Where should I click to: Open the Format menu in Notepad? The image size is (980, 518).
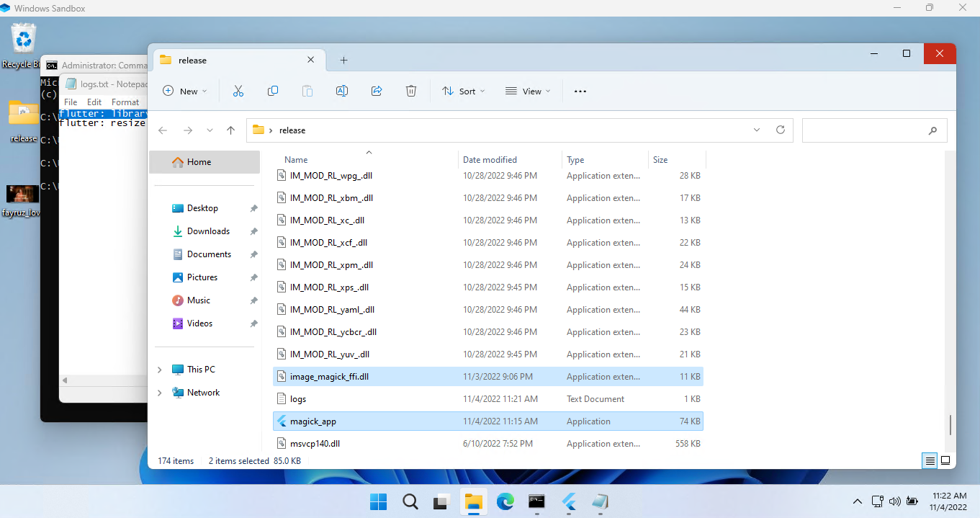(x=125, y=102)
